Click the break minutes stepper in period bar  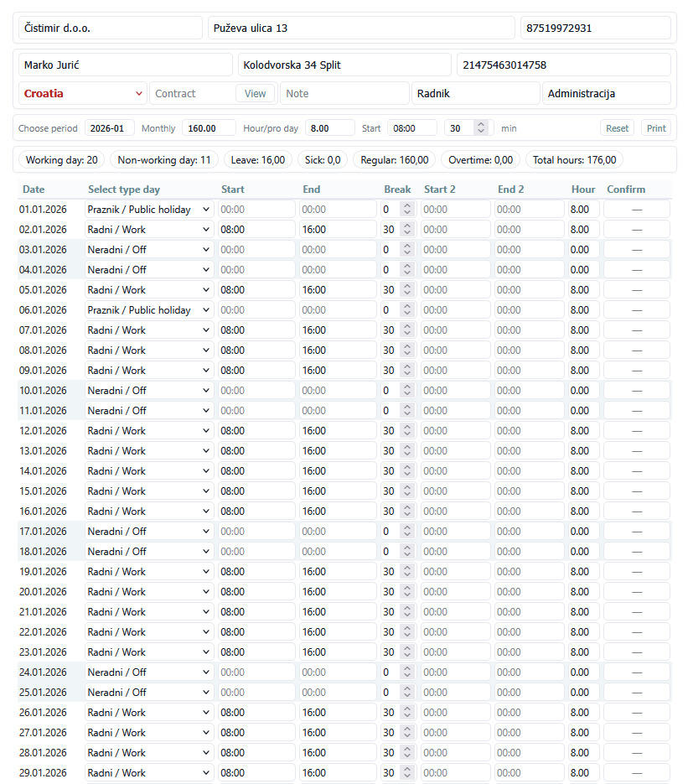(481, 128)
